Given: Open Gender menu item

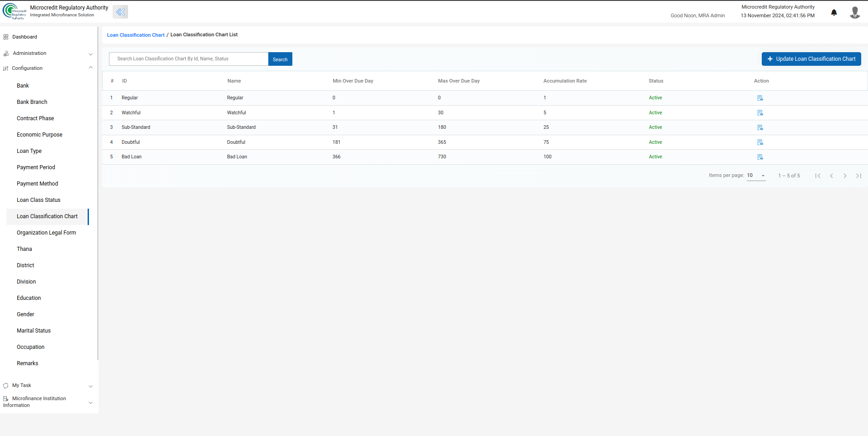Looking at the screenshot, I should coord(25,314).
